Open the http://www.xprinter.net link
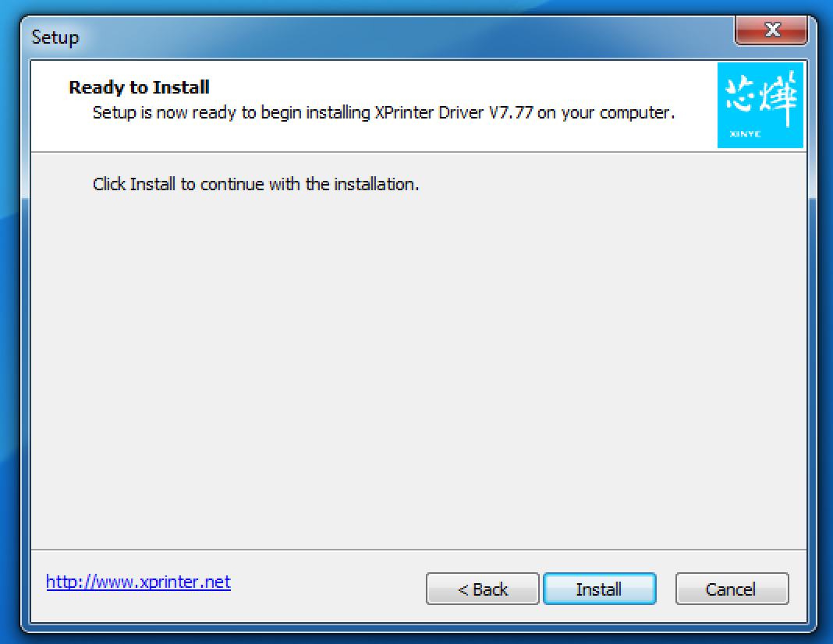The height and width of the screenshot is (644, 833). [x=138, y=582]
